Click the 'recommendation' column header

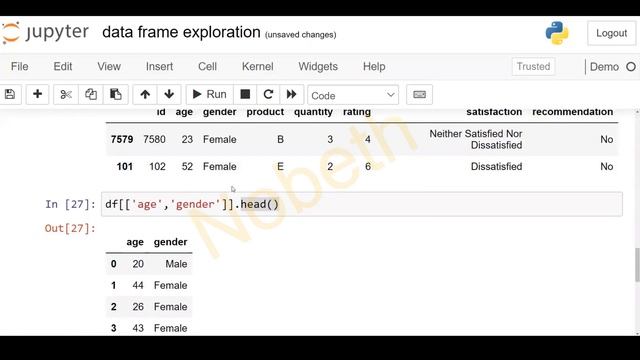(x=573, y=112)
